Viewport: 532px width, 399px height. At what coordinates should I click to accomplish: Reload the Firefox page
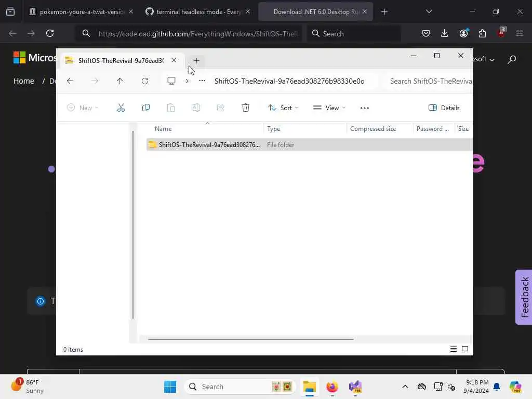(50, 33)
